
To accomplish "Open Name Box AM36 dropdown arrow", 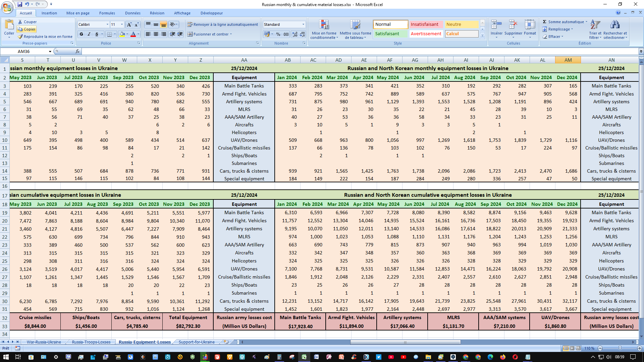I will (50, 51).
